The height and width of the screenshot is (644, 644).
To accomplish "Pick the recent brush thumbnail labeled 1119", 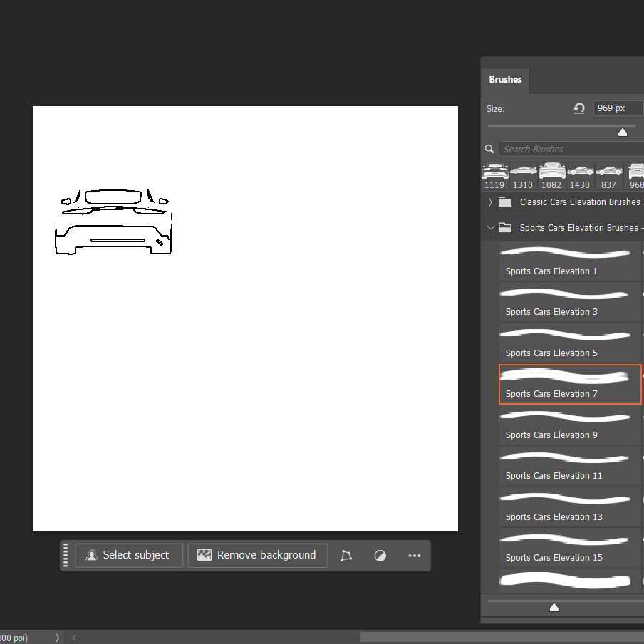I will click(494, 176).
